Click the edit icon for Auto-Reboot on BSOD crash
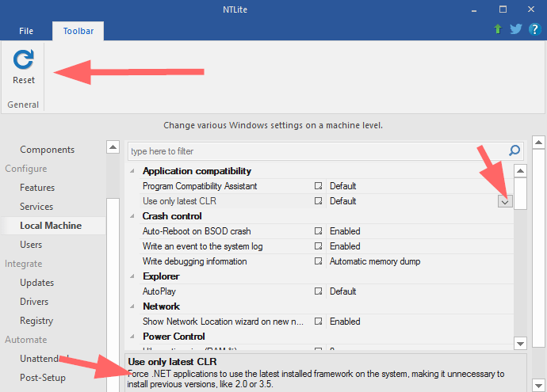The height and width of the screenshot is (392, 547). point(318,231)
